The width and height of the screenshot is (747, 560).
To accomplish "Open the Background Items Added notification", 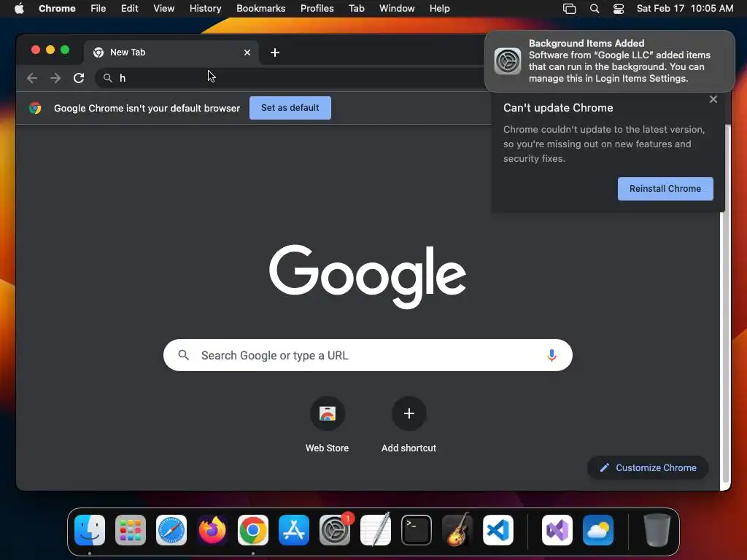I will point(610,61).
